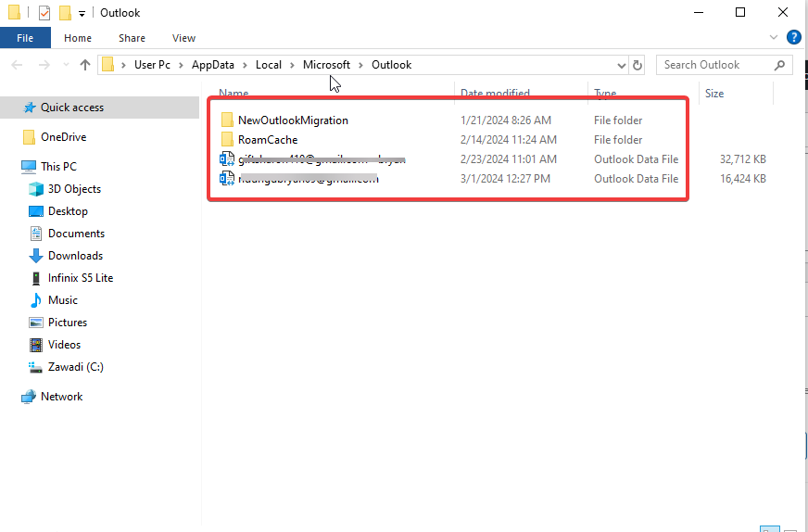Open the address bar history dropdown
The height and width of the screenshot is (532, 808).
pyautogui.click(x=622, y=65)
